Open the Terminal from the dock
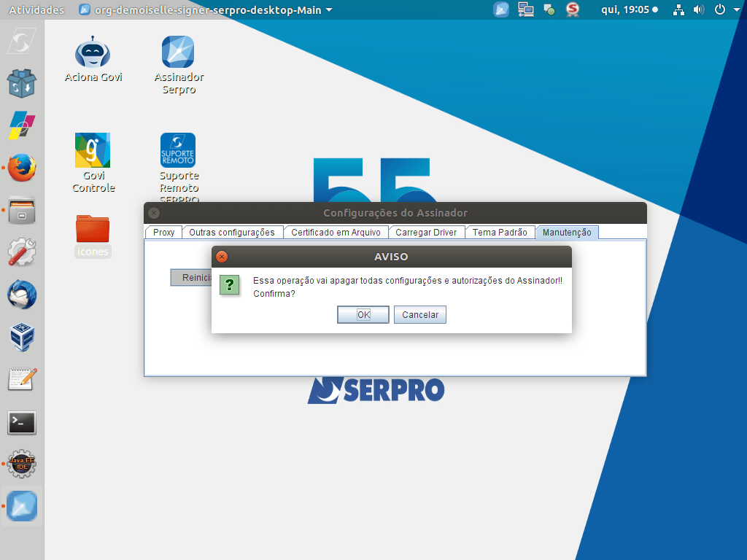 tap(22, 422)
